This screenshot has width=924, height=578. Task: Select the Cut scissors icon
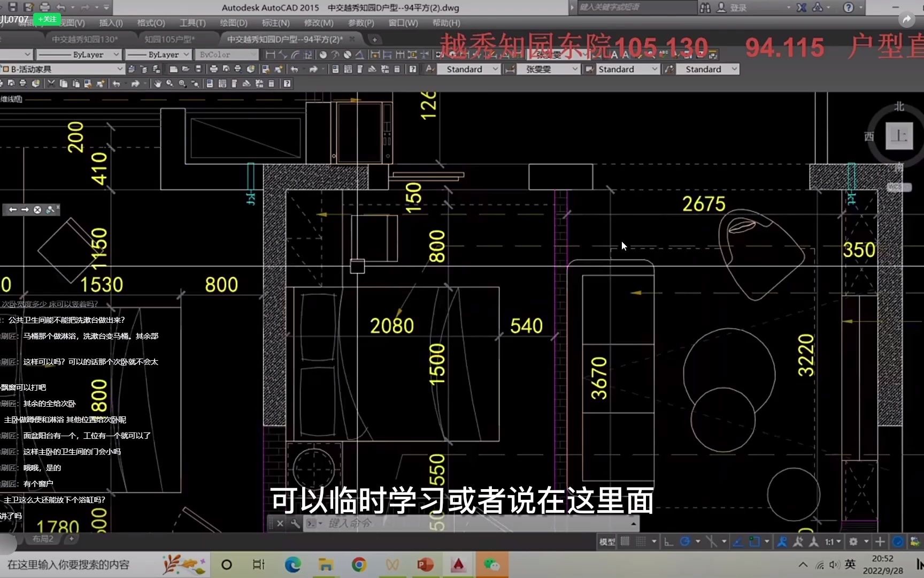[x=51, y=83]
